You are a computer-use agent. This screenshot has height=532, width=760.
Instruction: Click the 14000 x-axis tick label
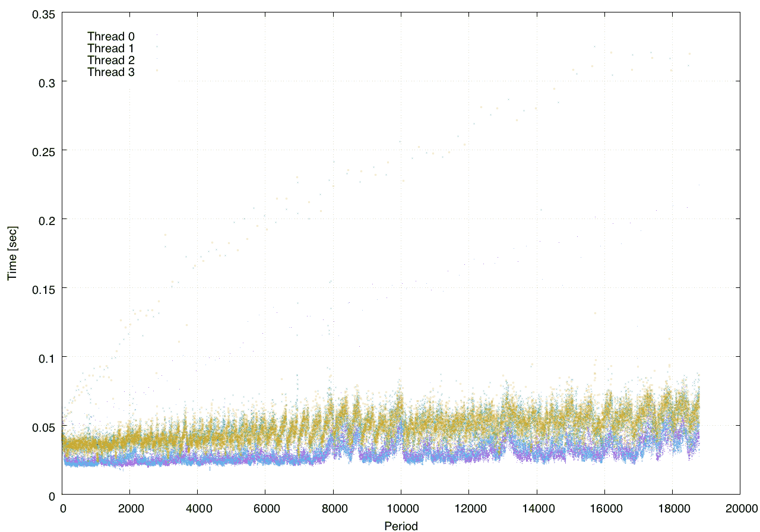click(537, 508)
